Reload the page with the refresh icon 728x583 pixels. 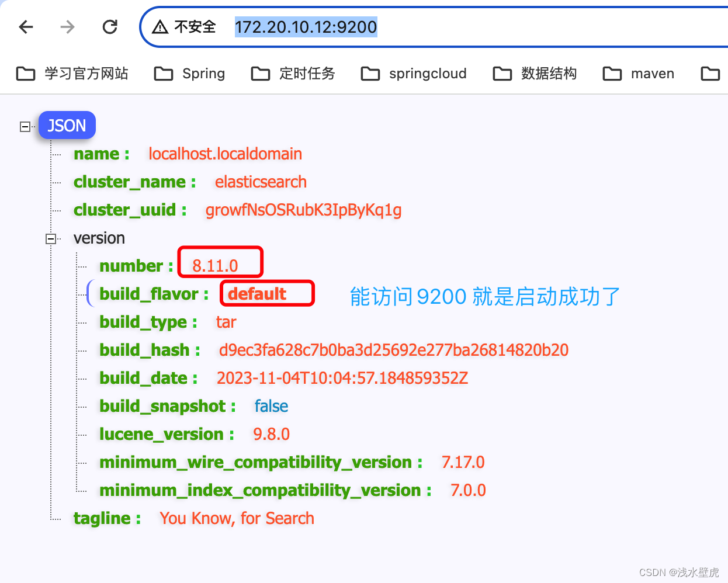click(110, 27)
